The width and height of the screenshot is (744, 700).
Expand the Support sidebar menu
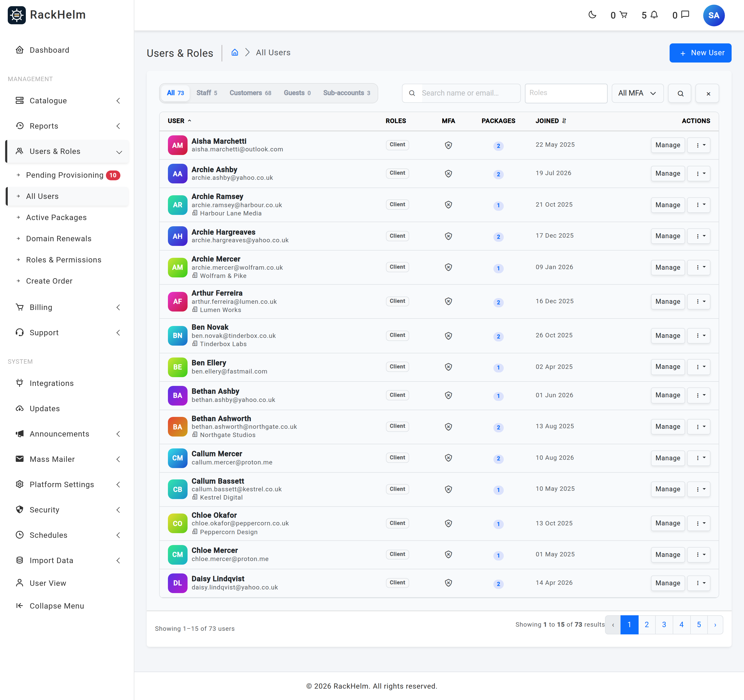point(67,333)
